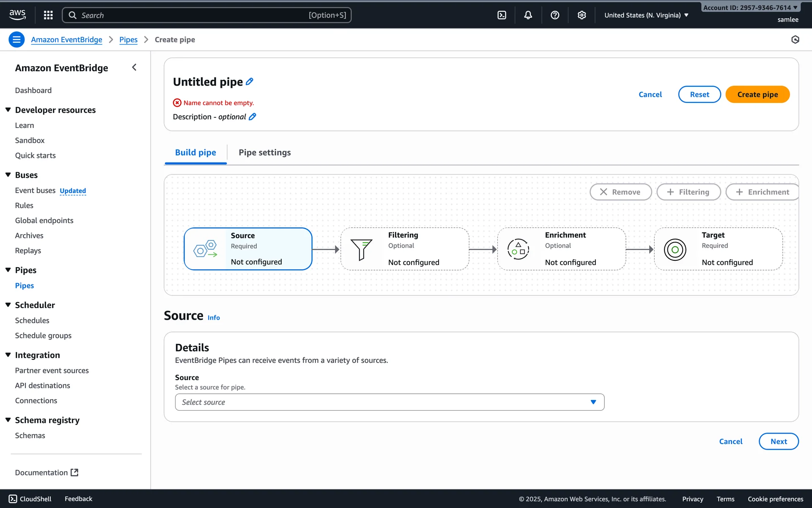This screenshot has height=508, width=812.
Task: Open Schedules in the sidebar
Action: coord(32,320)
